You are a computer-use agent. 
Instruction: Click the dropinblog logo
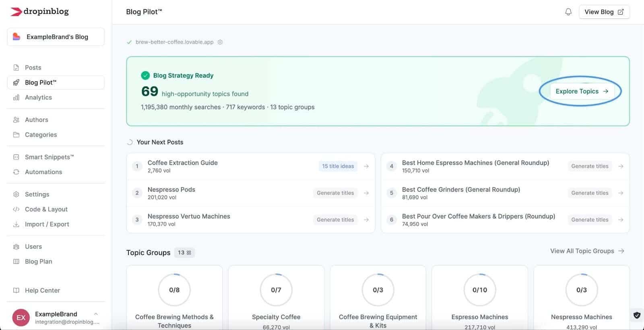coord(39,12)
